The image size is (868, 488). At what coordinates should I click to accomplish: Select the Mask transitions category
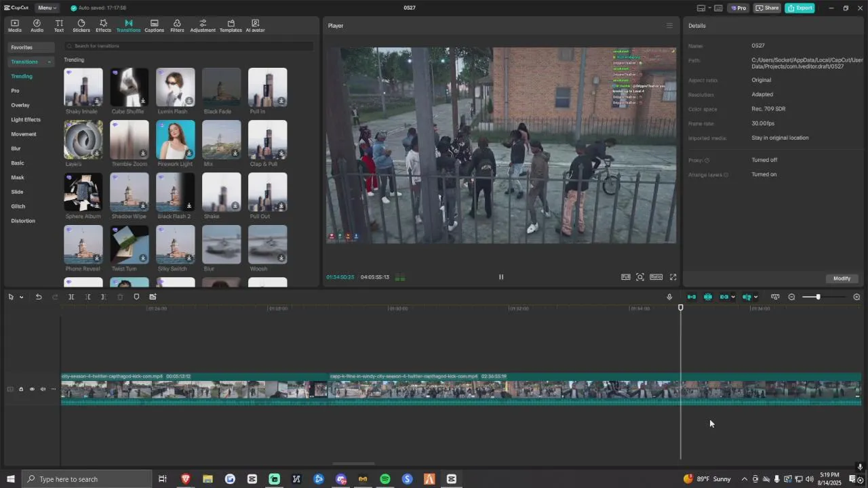tap(18, 178)
